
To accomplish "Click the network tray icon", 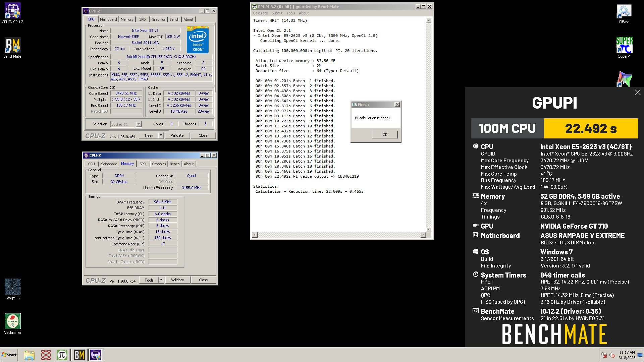I will tap(604, 355).
